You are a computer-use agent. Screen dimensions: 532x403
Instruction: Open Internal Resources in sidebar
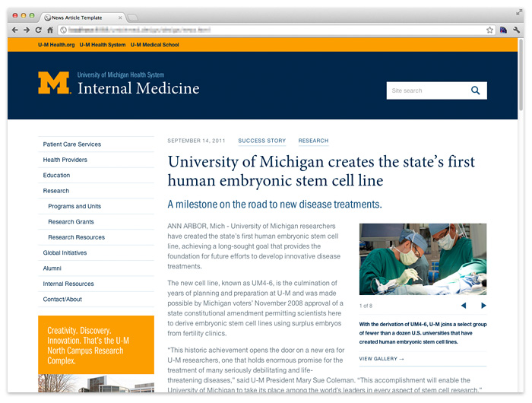(96, 284)
